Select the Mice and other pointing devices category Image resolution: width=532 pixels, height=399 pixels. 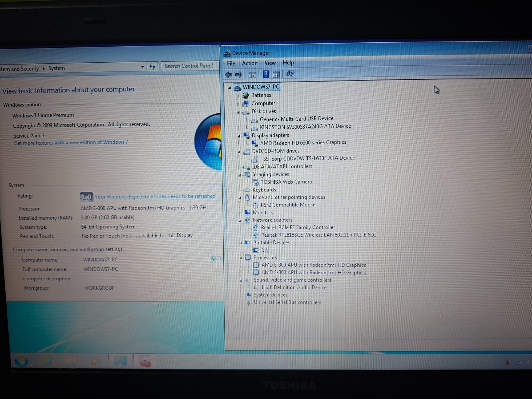click(289, 197)
